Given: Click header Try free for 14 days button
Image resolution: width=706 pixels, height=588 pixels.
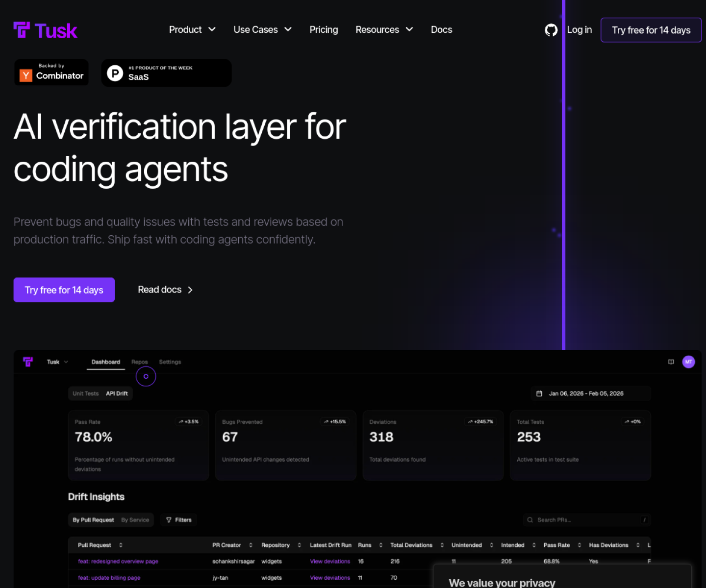Looking at the screenshot, I should click(651, 30).
